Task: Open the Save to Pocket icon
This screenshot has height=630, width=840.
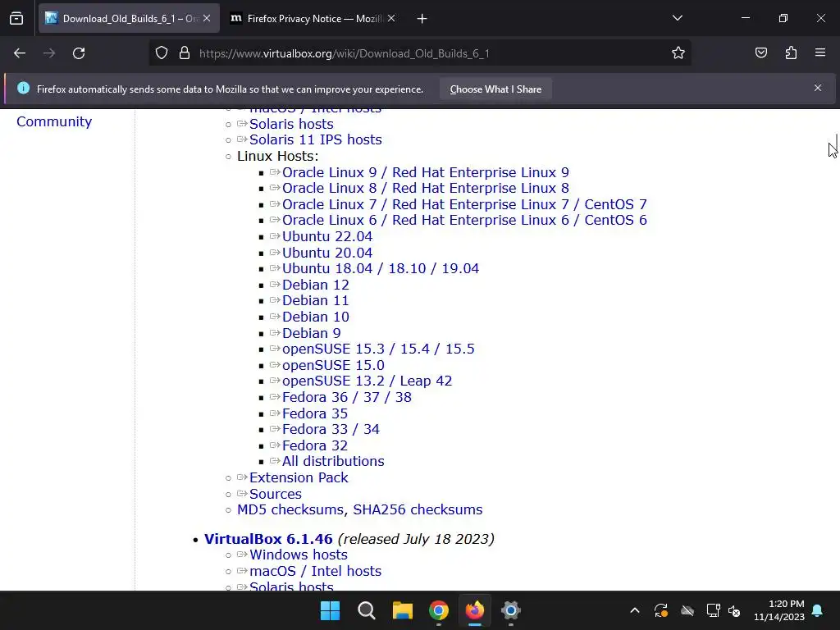Action: point(761,52)
